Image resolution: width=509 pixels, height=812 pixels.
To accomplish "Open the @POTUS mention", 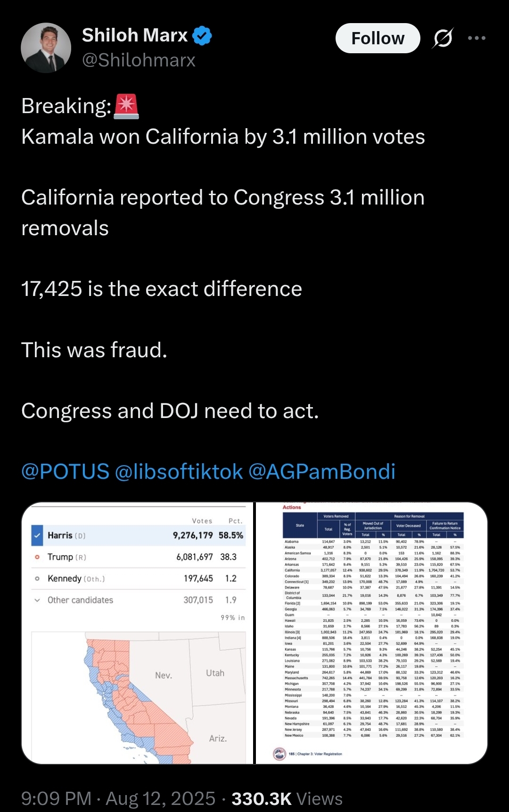I will click(x=66, y=472).
